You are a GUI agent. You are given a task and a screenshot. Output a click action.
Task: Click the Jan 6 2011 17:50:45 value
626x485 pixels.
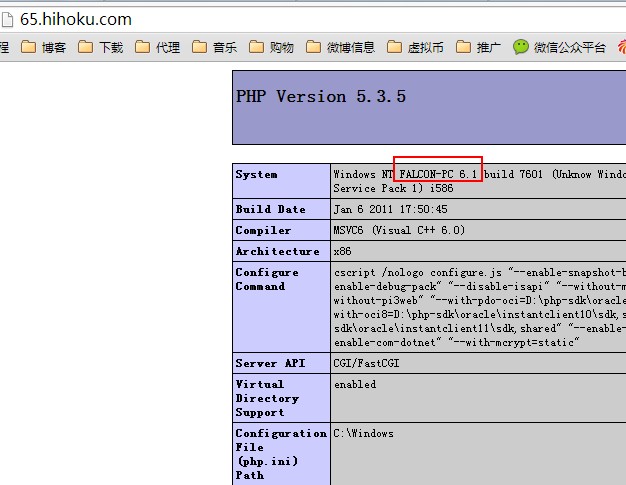[x=390, y=209]
